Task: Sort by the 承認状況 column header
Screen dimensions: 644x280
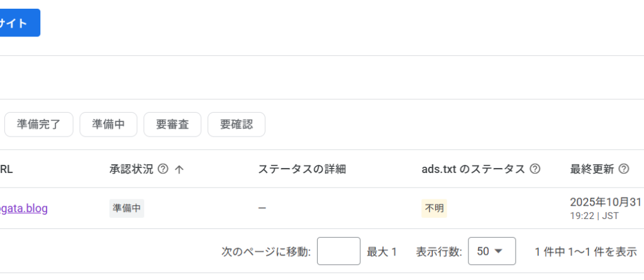Action: (x=131, y=169)
